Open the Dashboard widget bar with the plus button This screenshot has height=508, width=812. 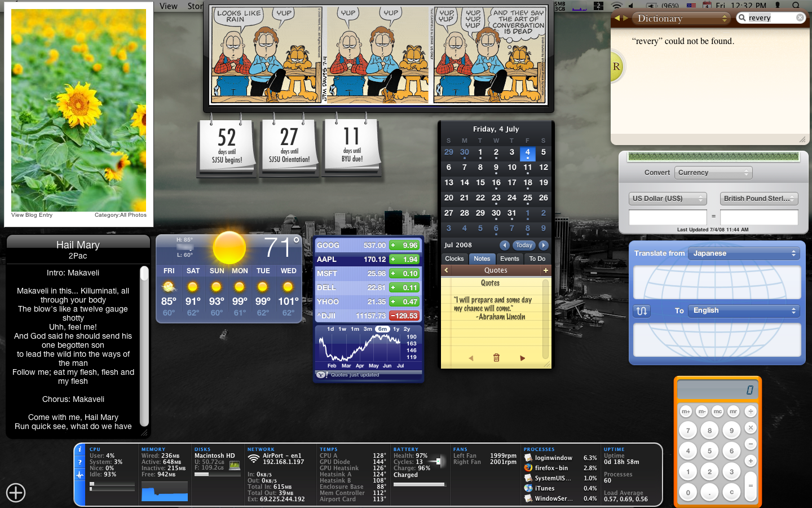point(16,493)
